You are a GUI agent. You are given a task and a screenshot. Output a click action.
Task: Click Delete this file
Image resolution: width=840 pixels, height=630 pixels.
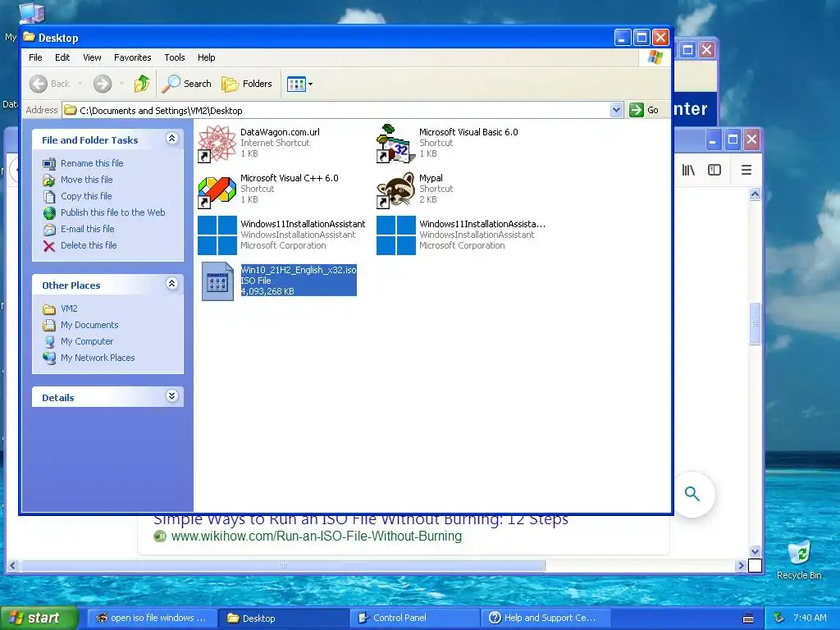[89, 245]
